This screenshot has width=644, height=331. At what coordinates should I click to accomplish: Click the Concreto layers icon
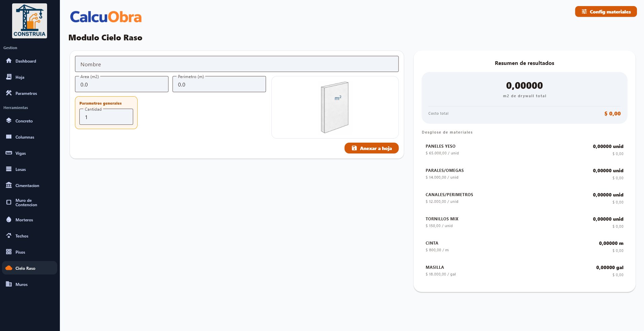pos(9,121)
